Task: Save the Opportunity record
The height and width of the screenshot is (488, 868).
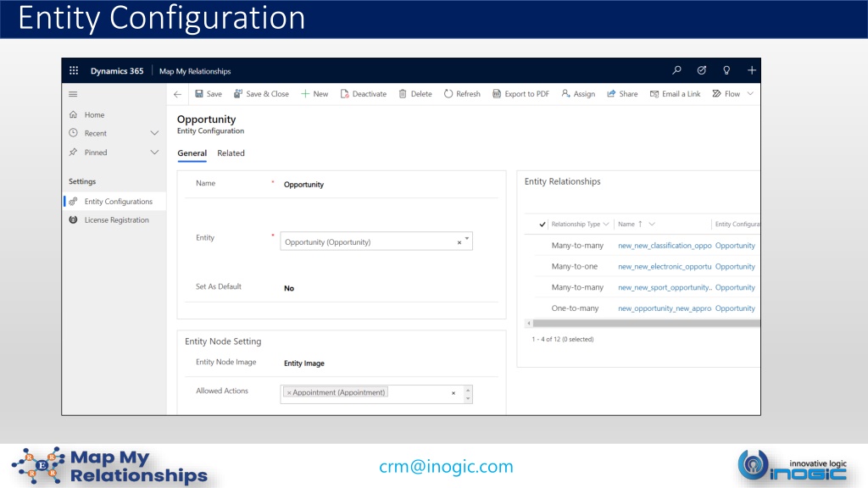Action: pyautogui.click(x=209, y=94)
